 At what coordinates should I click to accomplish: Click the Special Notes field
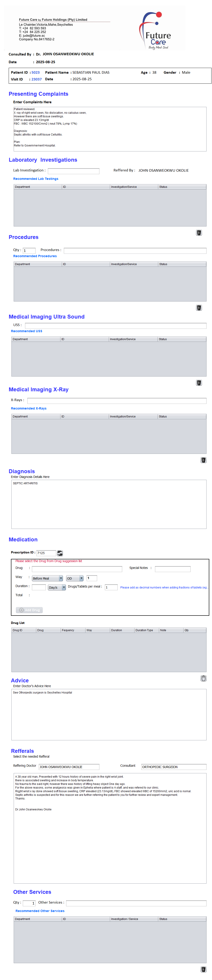pos(172,569)
